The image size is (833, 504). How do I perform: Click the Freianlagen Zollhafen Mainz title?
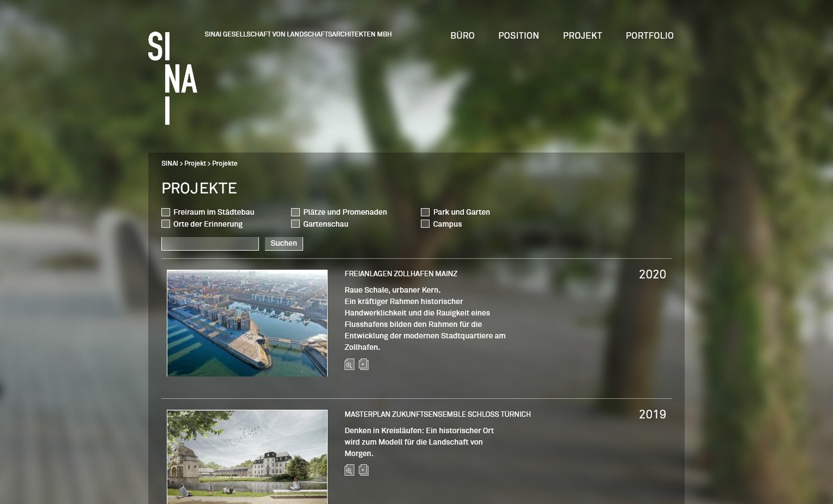401,274
